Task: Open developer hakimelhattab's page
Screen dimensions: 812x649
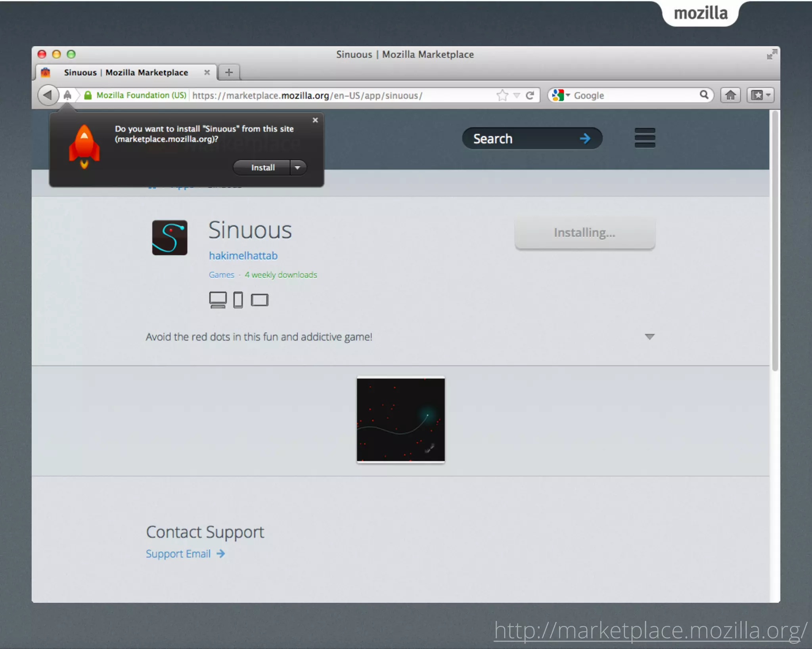Action: (x=243, y=256)
